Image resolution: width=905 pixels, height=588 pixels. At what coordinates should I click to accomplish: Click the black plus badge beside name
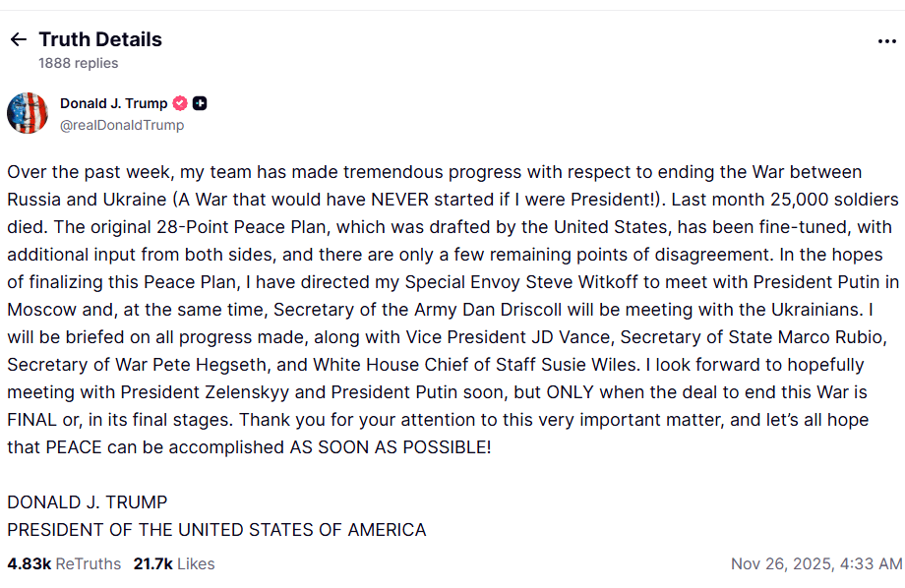tap(200, 103)
